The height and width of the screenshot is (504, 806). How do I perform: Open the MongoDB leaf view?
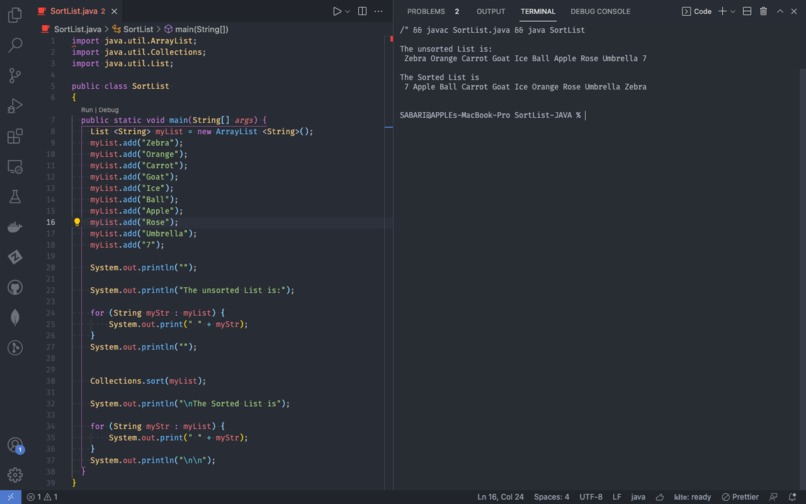point(15,317)
